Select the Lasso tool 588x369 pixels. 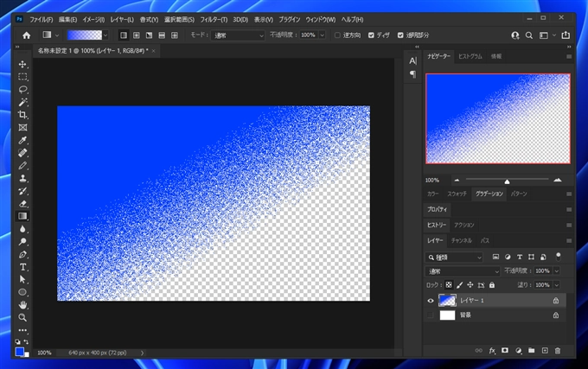click(x=22, y=89)
